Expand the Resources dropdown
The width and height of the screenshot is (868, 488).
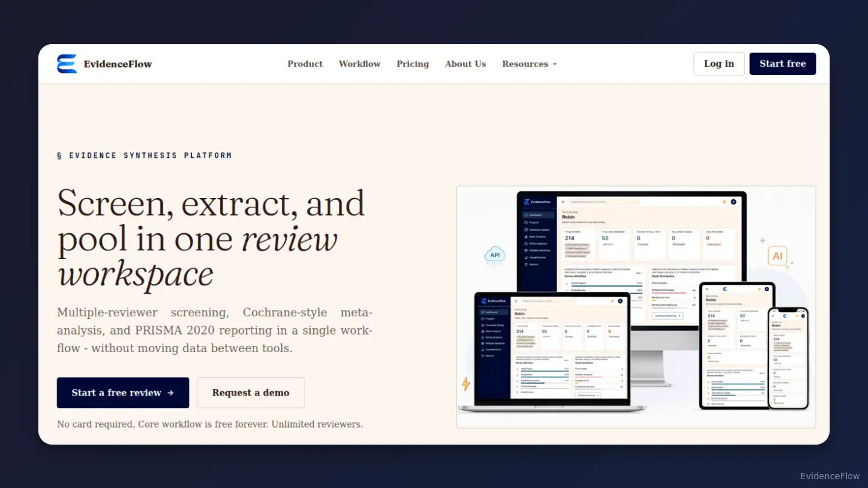[530, 64]
